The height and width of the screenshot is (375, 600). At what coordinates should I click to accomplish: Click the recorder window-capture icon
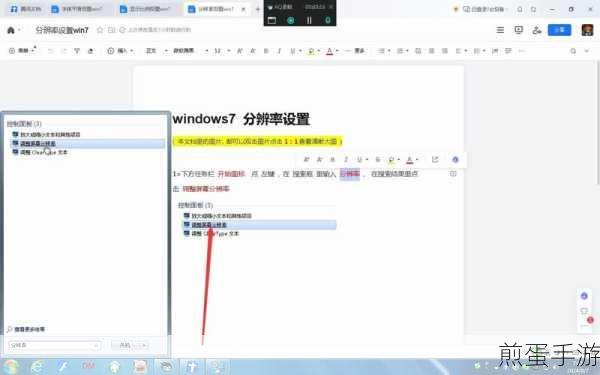(272, 20)
